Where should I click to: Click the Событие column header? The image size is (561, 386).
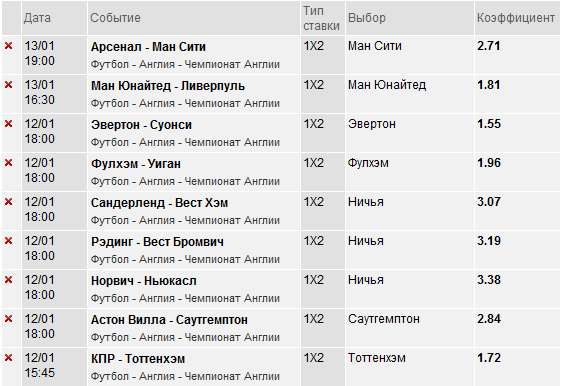115,18
